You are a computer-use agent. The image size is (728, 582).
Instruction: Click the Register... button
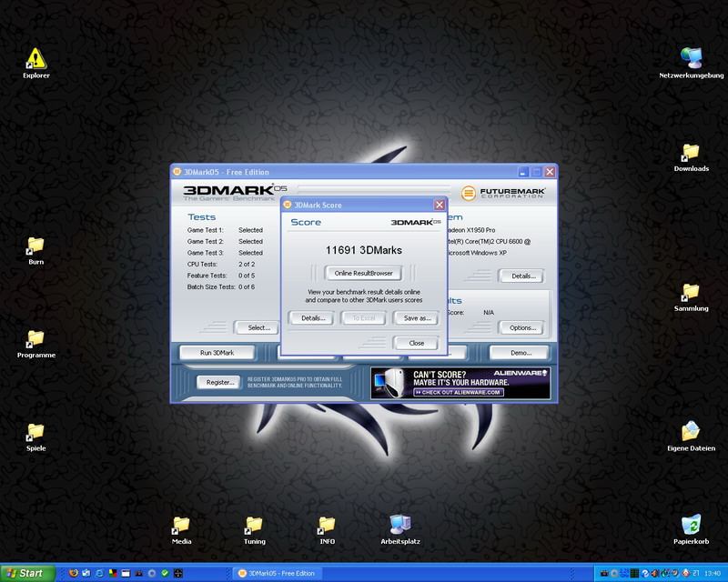click(x=219, y=382)
